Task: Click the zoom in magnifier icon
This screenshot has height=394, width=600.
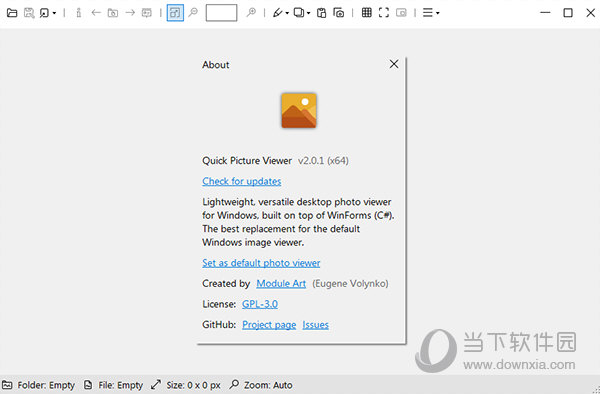Action: point(251,13)
